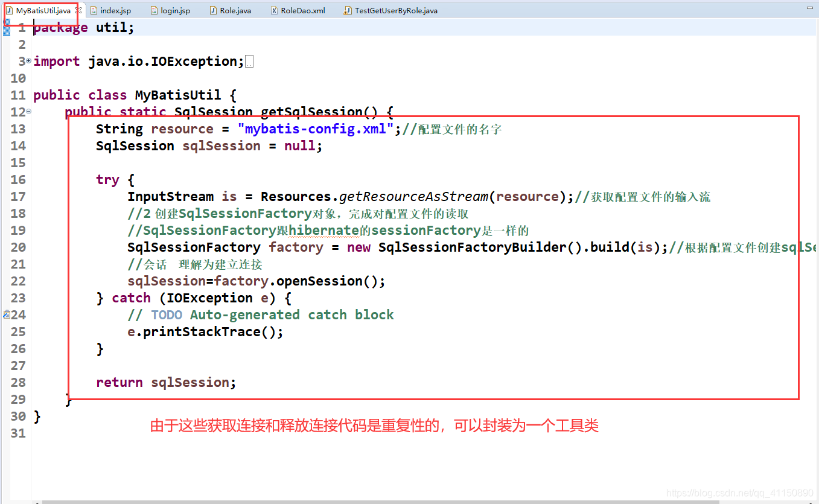Image resolution: width=819 pixels, height=504 pixels.
Task: Click the "hibernate" word in the line 19 comment
Action: click(x=323, y=230)
